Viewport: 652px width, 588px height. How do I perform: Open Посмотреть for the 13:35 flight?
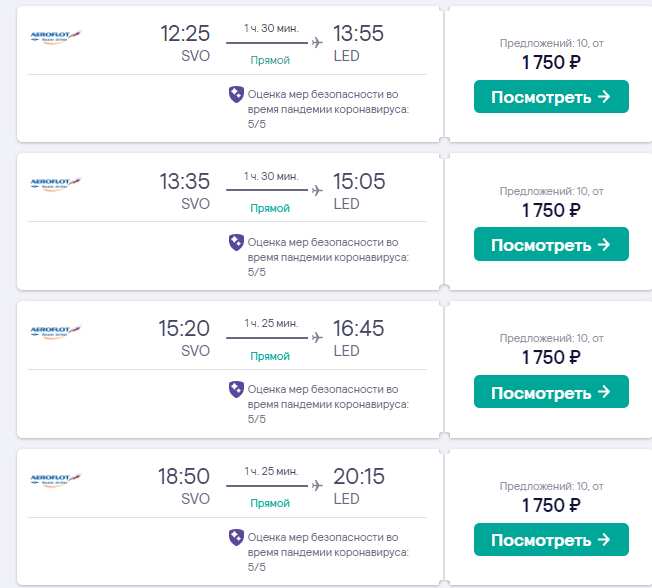tap(551, 244)
